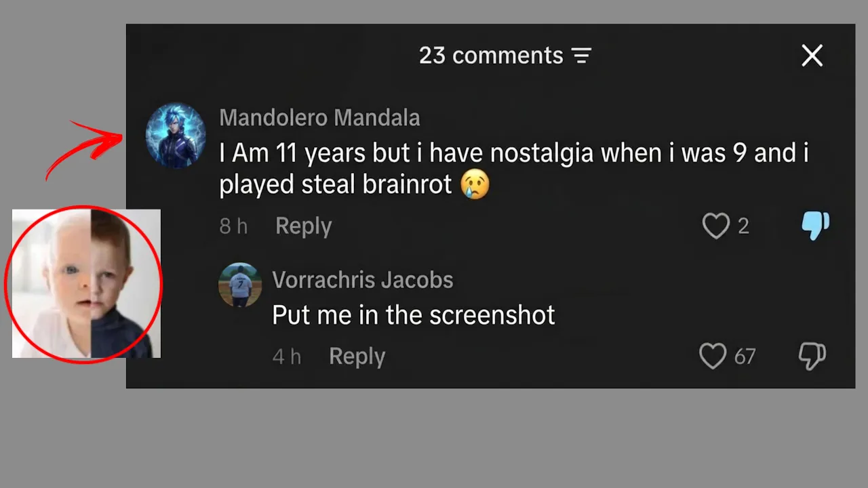Click the like count 67
868x488 pixels.
pos(745,357)
